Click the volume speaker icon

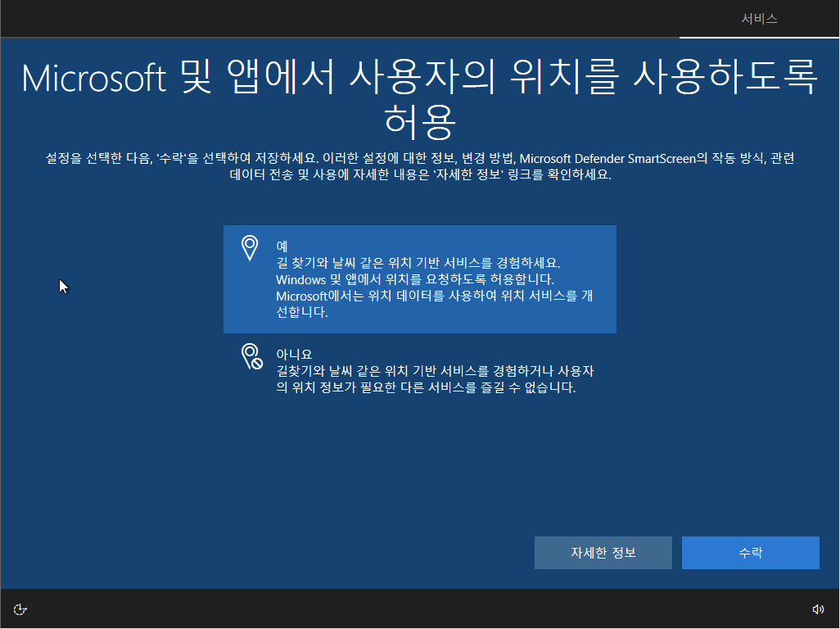(818, 609)
